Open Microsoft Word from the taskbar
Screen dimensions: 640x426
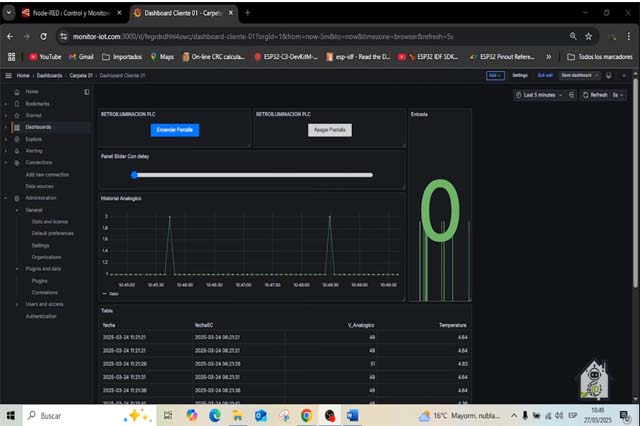tap(352, 414)
